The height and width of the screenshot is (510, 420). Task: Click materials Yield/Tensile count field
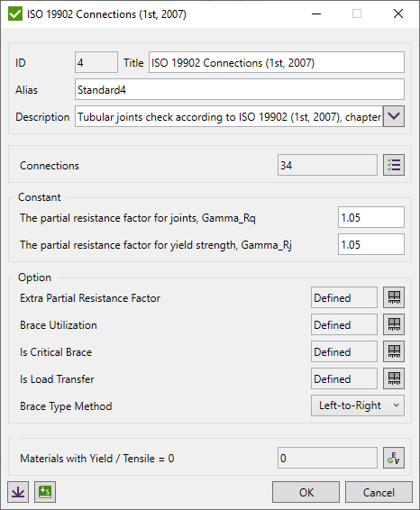click(x=327, y=458)
